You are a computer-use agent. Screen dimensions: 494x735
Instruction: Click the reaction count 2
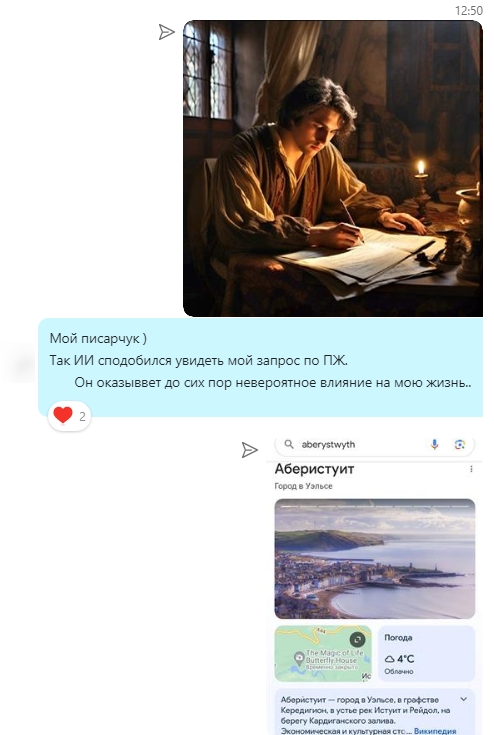coord(82,416)
